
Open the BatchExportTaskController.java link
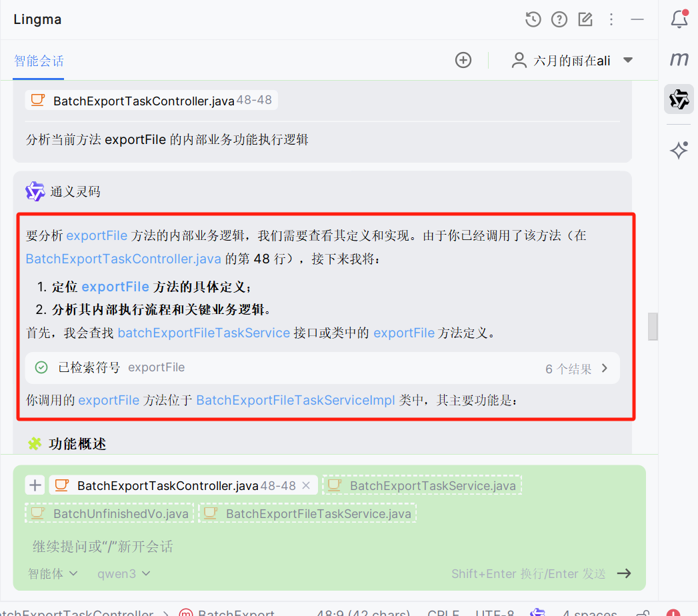(x=123, y=259)
